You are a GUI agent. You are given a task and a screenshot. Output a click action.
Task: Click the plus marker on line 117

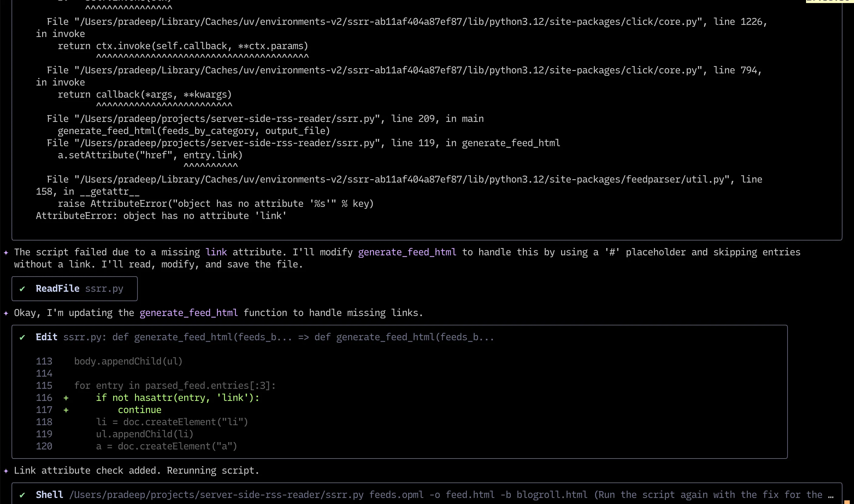(x=66, y=410)
